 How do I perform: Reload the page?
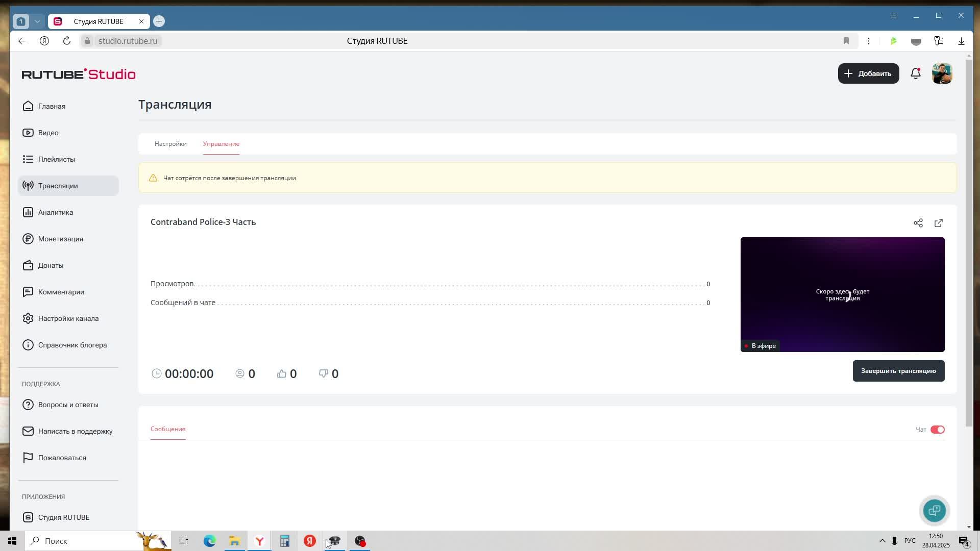[x=67, y=41]
